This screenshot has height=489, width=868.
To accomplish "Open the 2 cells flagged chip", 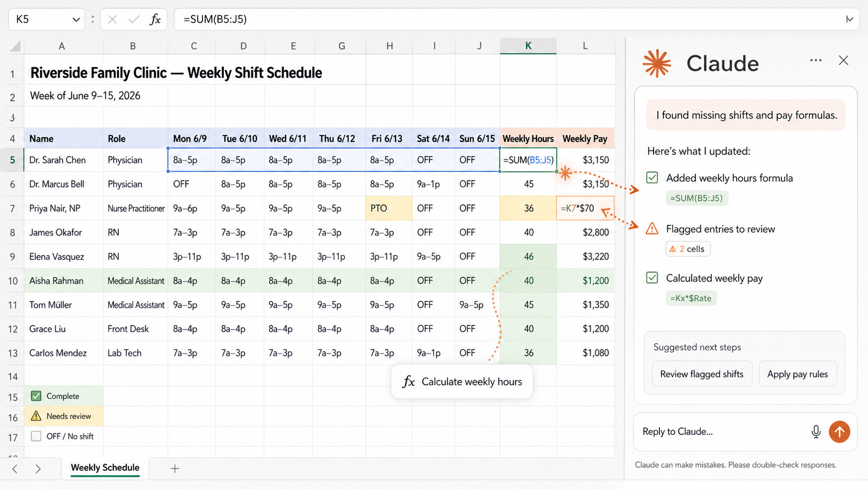I will [x=688, y=249].
